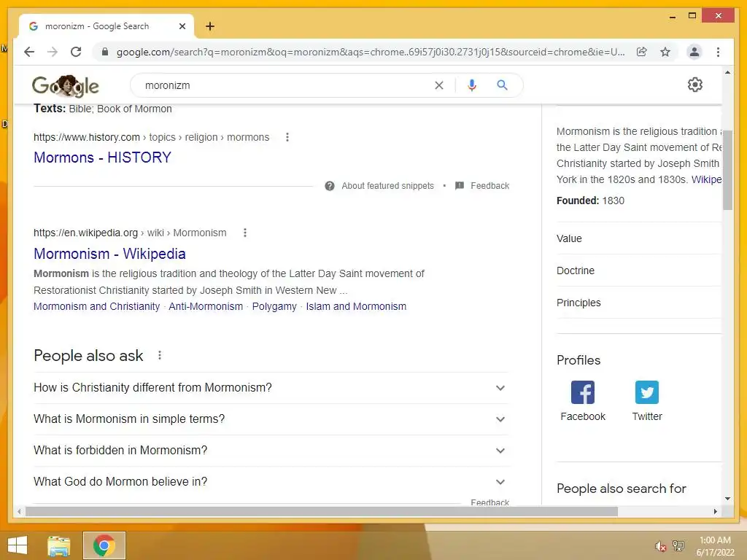This screenshot has width=747, height=560.
Task: Open the Facebook profile icon
Action: (583, 392)
